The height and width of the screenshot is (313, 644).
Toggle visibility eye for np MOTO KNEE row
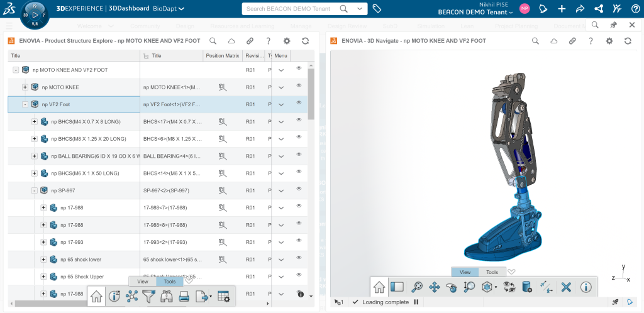coord(299,85)
